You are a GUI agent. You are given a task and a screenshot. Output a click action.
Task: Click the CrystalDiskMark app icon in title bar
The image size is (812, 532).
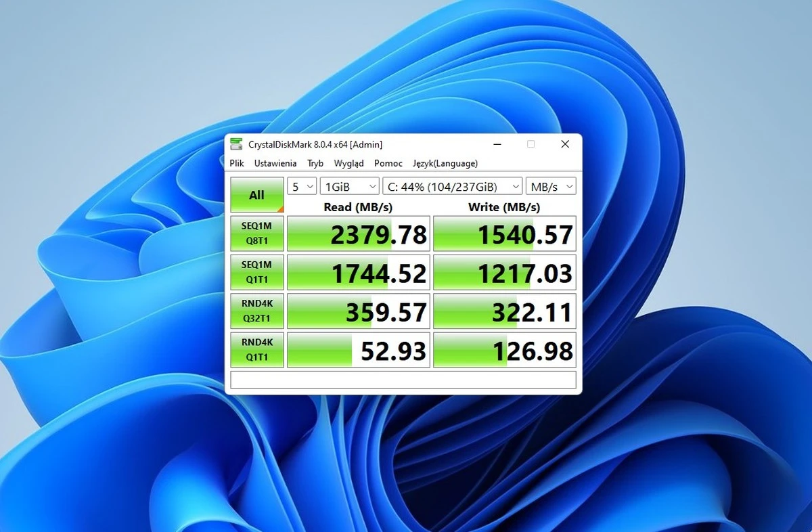[x=236, y=144]
